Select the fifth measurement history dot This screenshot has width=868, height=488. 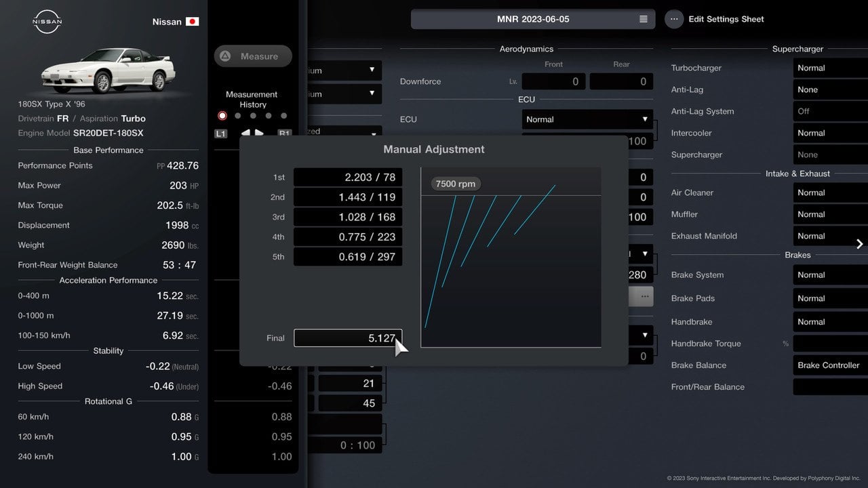pos(284,116)
